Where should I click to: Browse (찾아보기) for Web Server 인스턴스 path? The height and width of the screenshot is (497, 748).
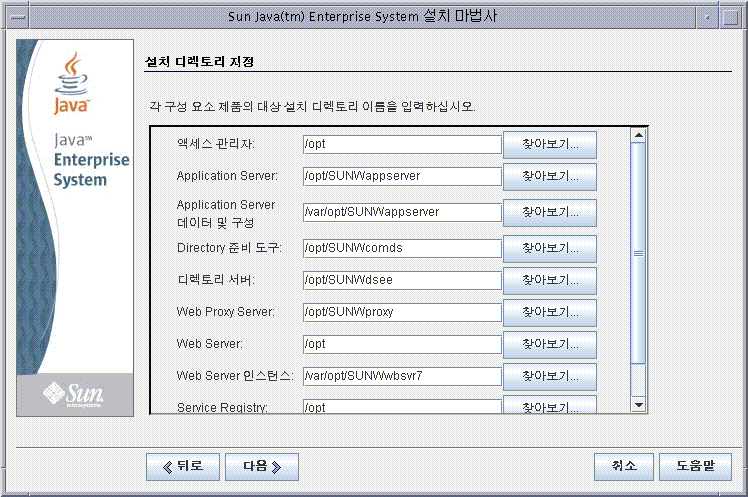550,376
